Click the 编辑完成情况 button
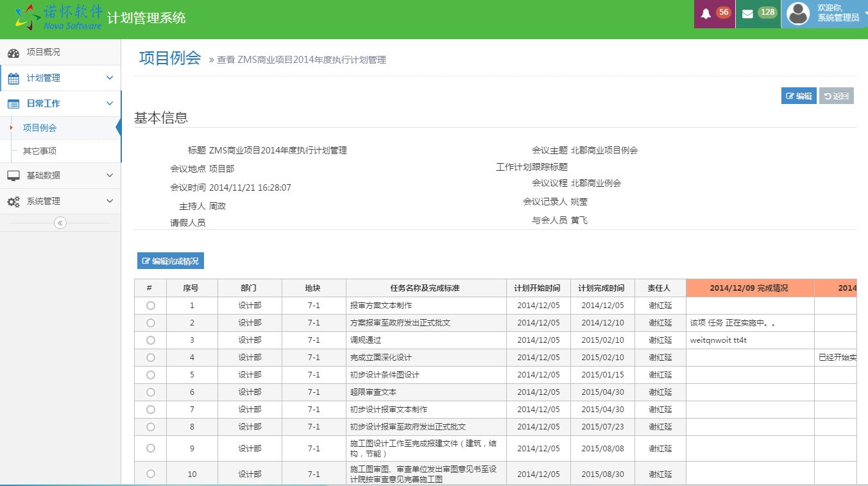The width and height of the screenshot is (868, 486). [x=170, y=261]
